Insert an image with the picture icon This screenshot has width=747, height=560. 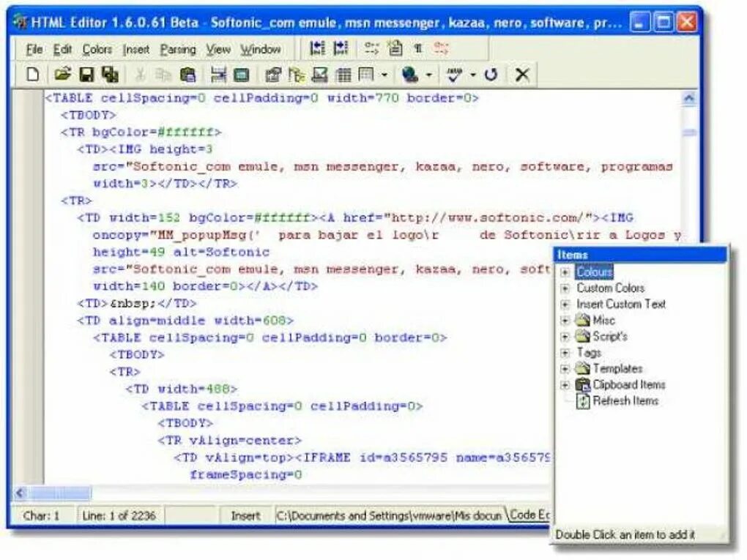(x=319, y=74)
